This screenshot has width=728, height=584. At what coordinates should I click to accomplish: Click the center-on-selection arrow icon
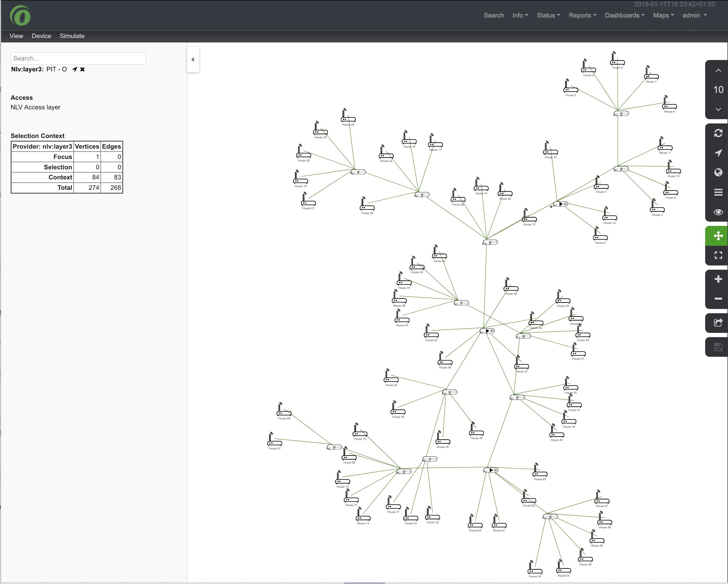point(718,153)
